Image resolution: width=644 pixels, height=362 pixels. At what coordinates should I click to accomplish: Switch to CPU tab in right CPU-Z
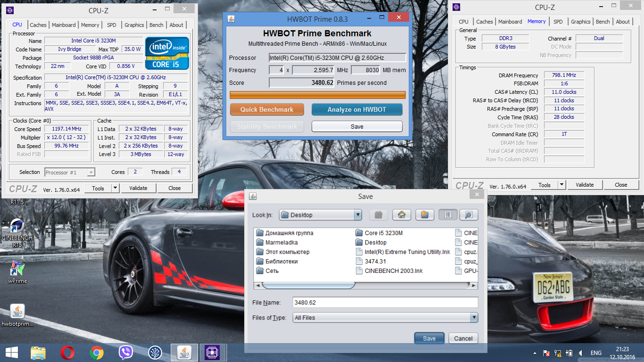(x=464, y=22)
